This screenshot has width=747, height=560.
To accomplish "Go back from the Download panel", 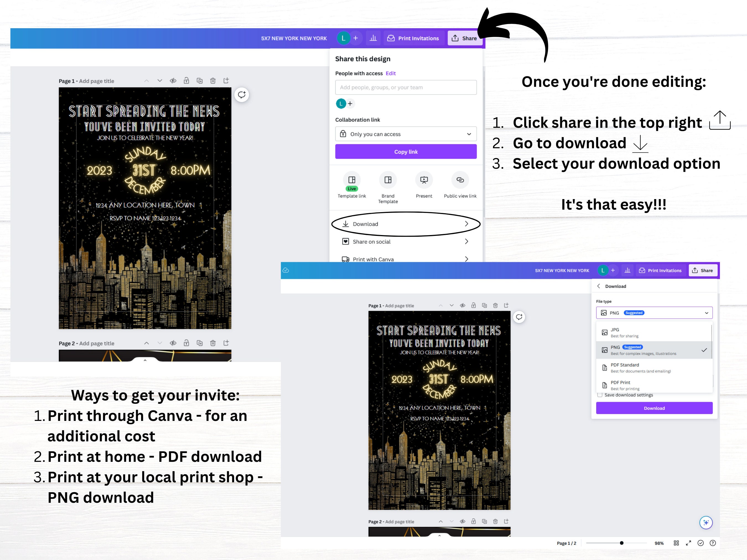I will tap(598, 286).
